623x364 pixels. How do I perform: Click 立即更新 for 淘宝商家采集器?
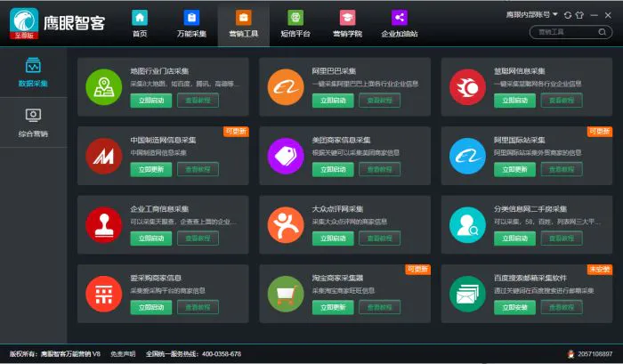pos(333,307)
